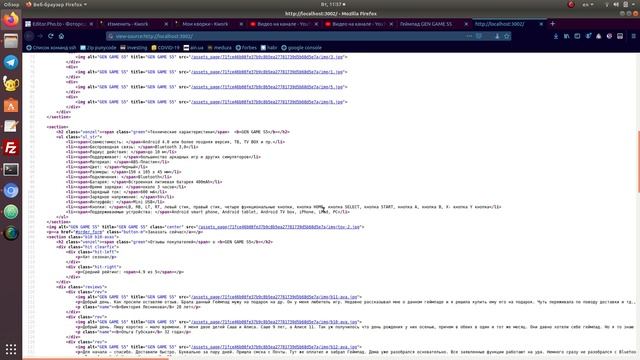Screen dimensions: 640x360
Task: Close the Editor.Pho.to tab
Action: (91, 24)
